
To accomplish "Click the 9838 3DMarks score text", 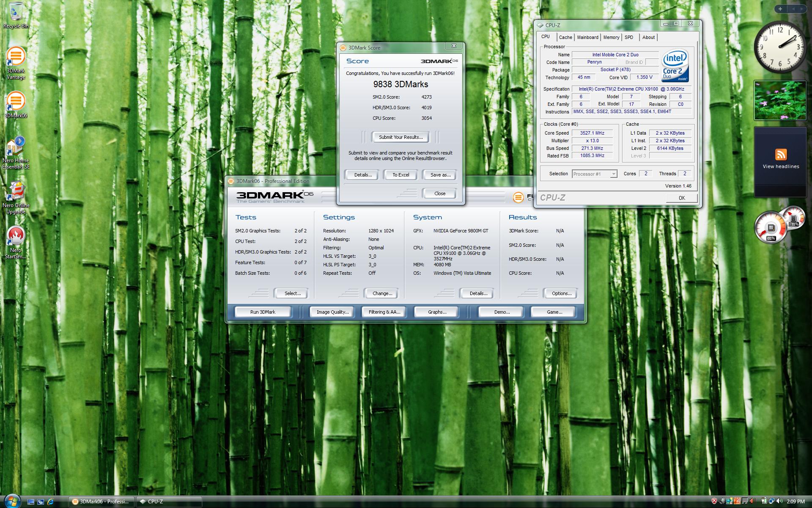I will click(401, 84).
